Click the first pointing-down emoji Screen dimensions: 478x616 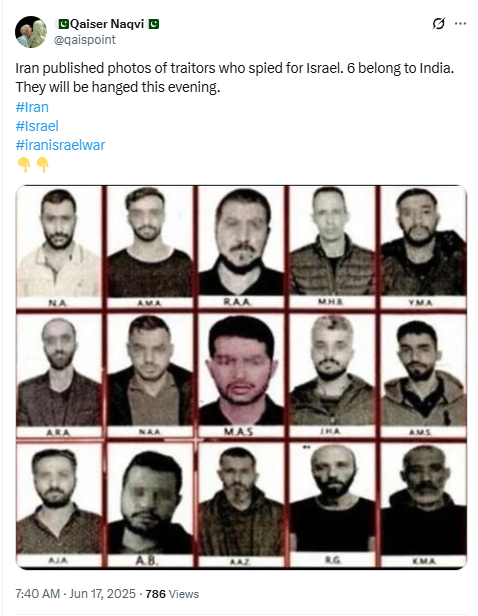24,165
